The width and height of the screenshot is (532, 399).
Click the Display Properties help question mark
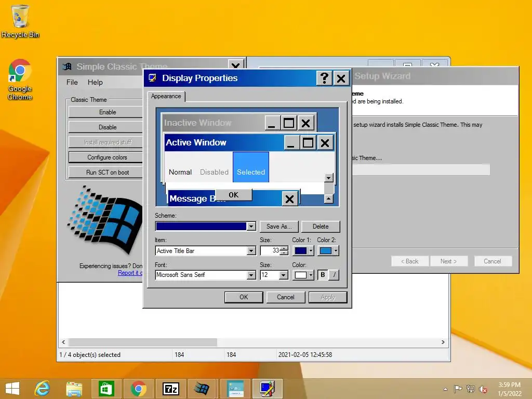click(x=324, y=78)
